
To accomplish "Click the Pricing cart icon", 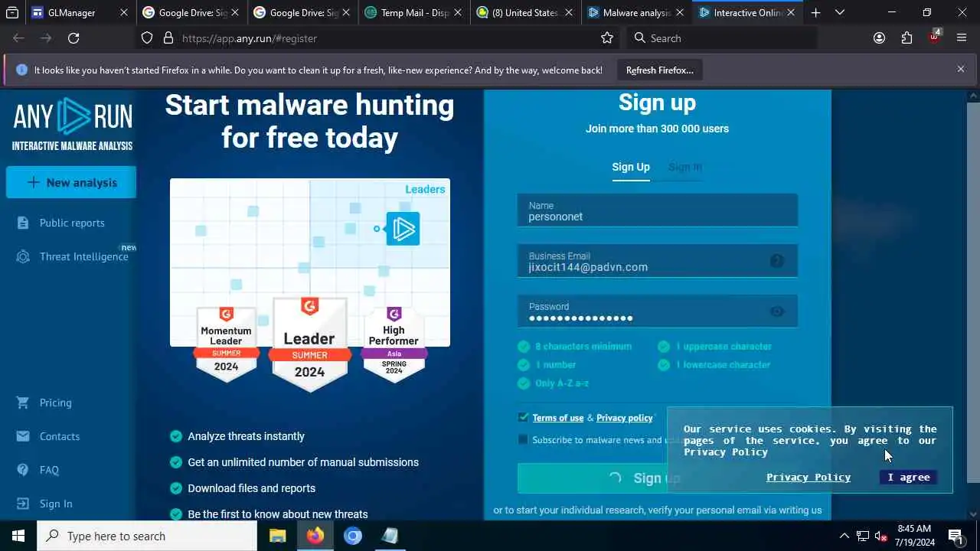I will click(x=23, y=403).
